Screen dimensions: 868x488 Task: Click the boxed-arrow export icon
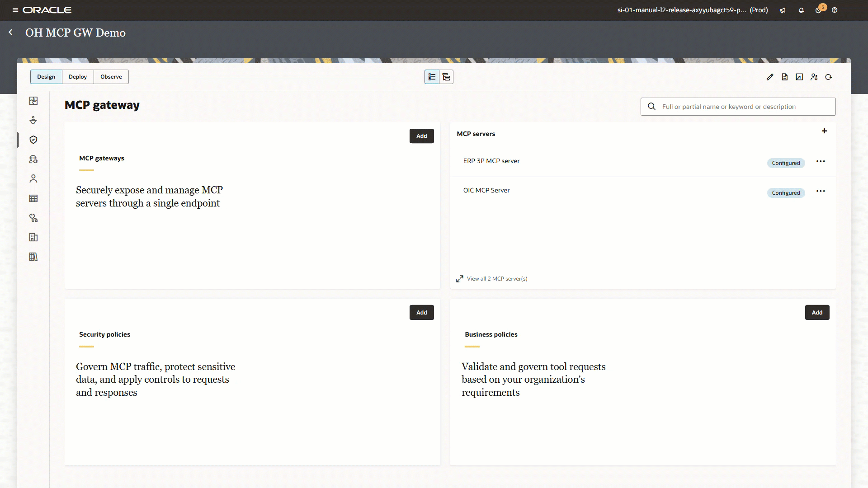799,77
